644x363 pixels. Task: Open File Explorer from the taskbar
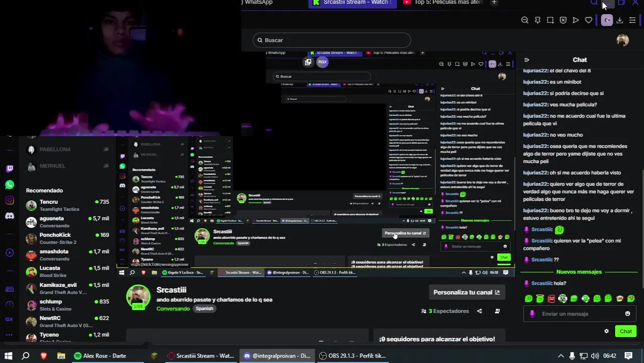(61, 356)
